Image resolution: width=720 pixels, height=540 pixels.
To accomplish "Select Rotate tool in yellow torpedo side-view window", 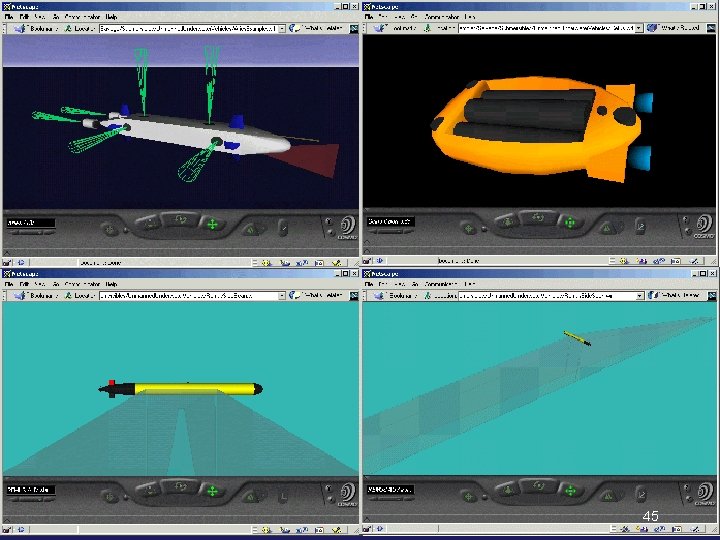I will click(x=180, y=487).
